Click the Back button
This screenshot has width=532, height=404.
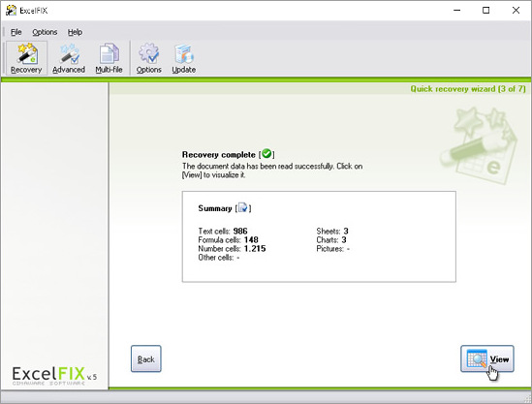[x=146, y=358]
